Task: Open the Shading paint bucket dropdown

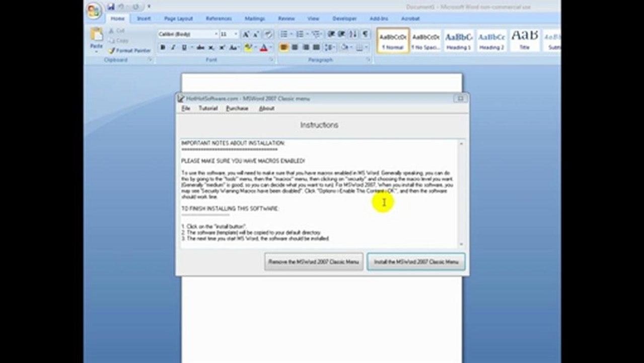Action: [x=345, y=47]
